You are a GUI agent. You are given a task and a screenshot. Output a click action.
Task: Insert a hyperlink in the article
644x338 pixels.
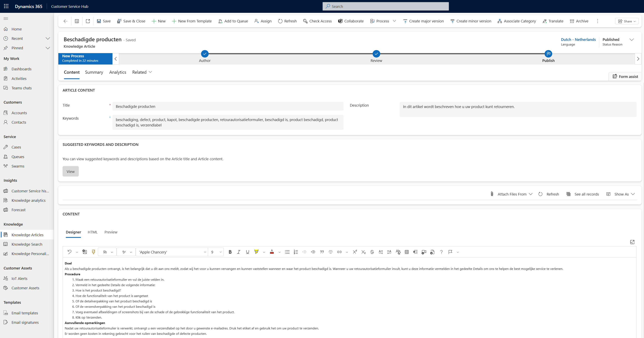(339, 252)
